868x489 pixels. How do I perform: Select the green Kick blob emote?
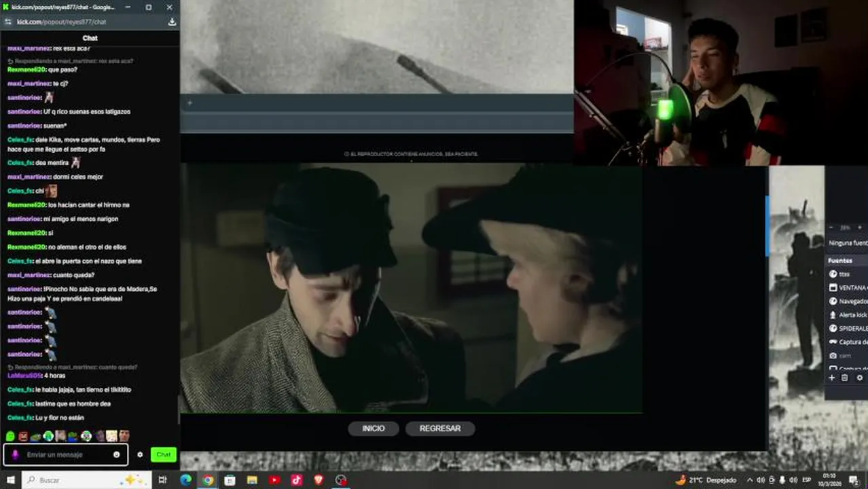point(10,436)
